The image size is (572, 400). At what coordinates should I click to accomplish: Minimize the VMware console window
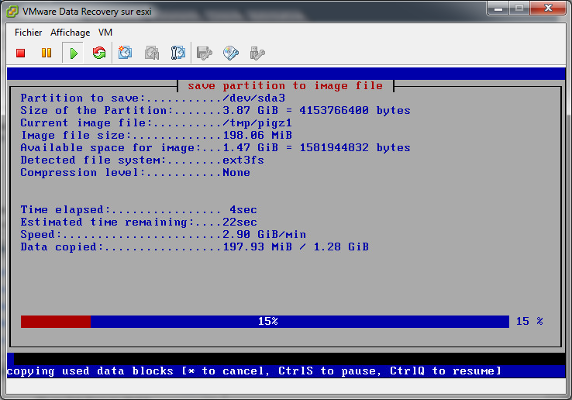498,8
